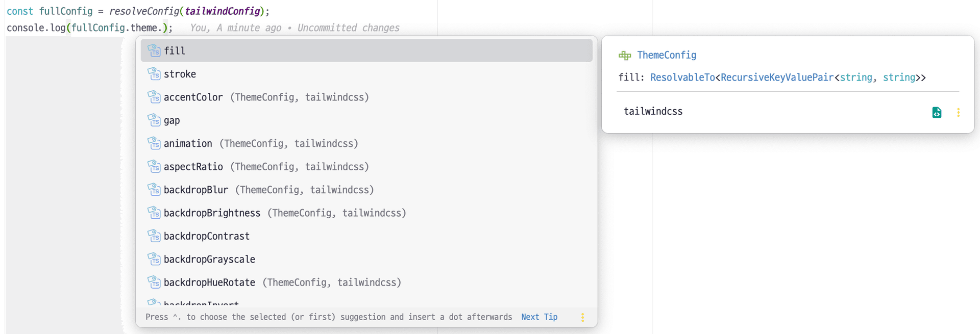Click the RecursiveKeyValuePair type link
980x334 pixels.
click(776, 78)
